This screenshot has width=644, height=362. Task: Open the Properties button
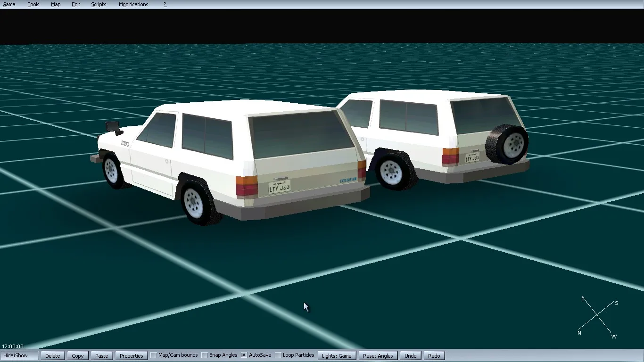point(132,355)
